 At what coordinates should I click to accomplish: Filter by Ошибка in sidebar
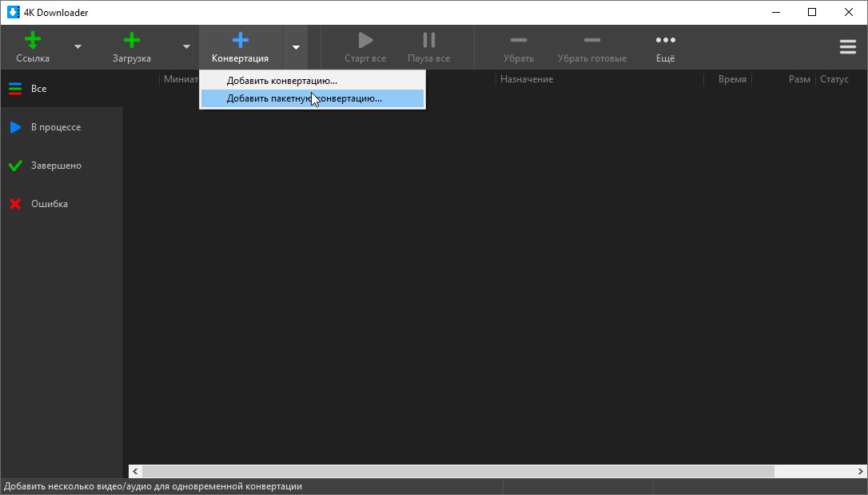pos(49,204)
